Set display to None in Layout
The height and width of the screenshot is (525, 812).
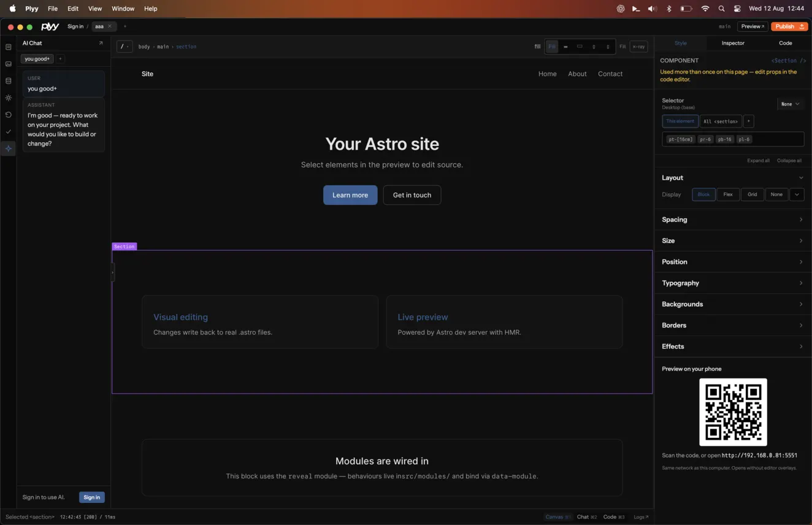[x=776, y=194]
